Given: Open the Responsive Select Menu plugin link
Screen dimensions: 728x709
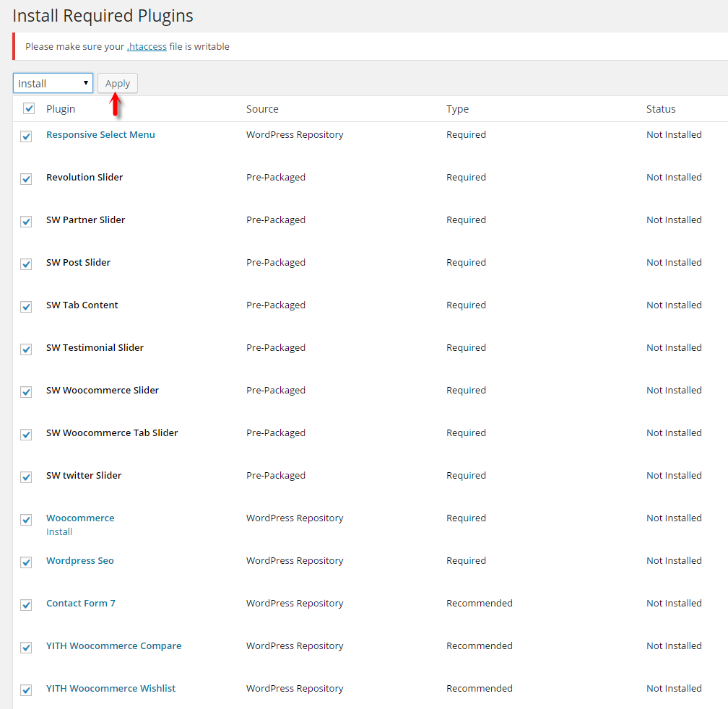Looking at the screenshot, I should [101, 134].
